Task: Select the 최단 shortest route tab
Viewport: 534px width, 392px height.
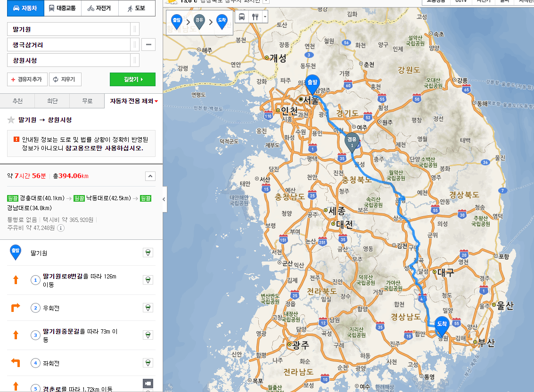Action: point(52,101)
